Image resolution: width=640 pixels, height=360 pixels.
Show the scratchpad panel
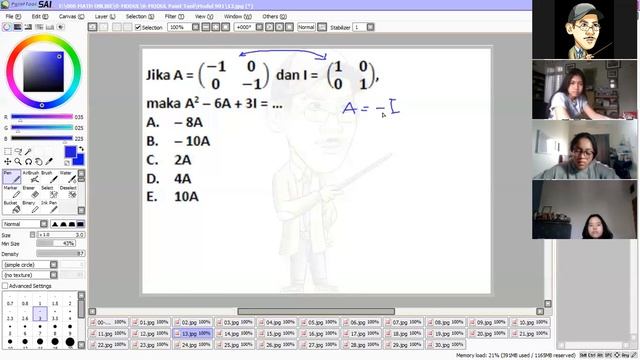pos(60,27)
